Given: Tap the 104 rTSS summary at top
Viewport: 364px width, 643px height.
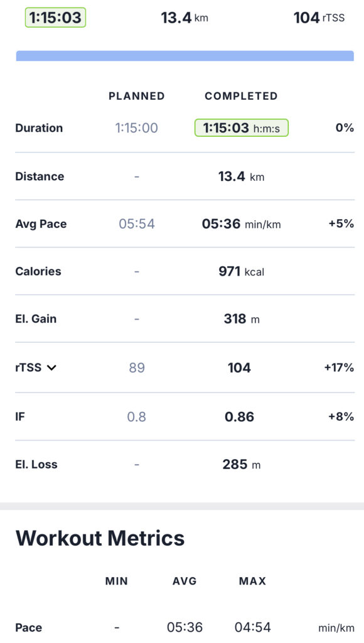Looking at the screenshot, I should click(x=319, y=18).
